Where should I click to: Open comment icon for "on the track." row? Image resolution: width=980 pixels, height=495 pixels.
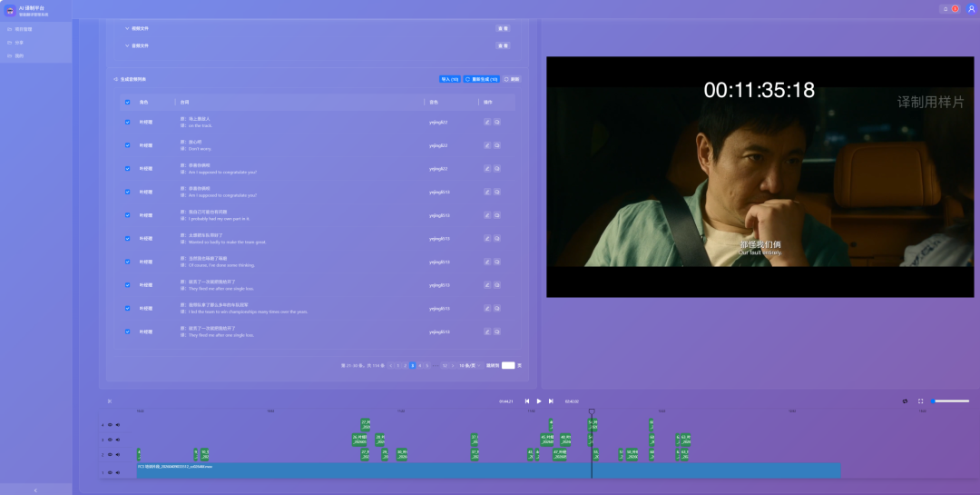coord(497,122)
